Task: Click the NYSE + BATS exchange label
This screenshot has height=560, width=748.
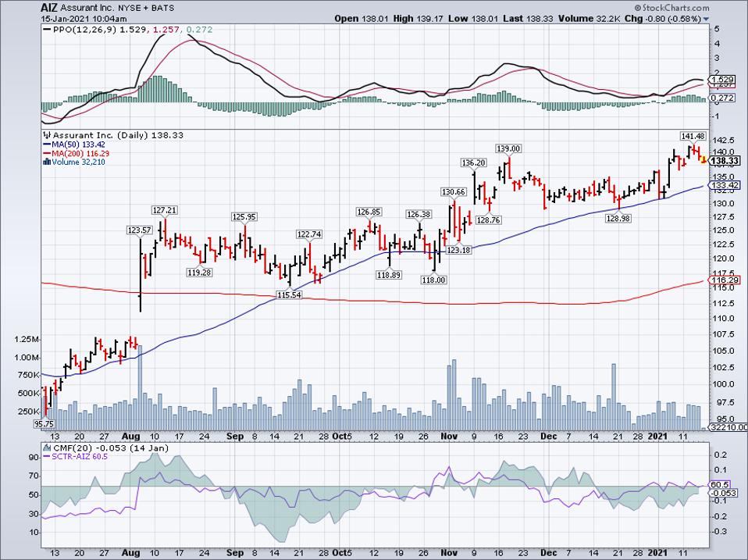Action: pyautogui.click(x=148, y=8)
